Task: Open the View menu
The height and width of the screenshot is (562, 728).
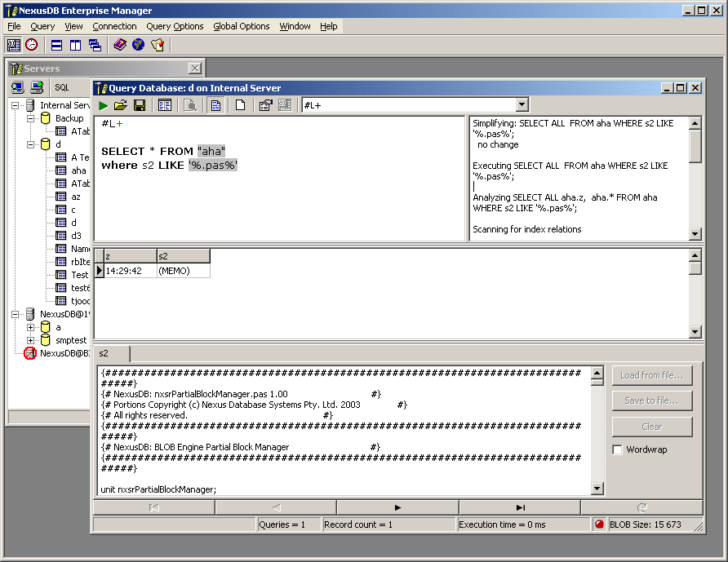Action: [x=73, y=26]
